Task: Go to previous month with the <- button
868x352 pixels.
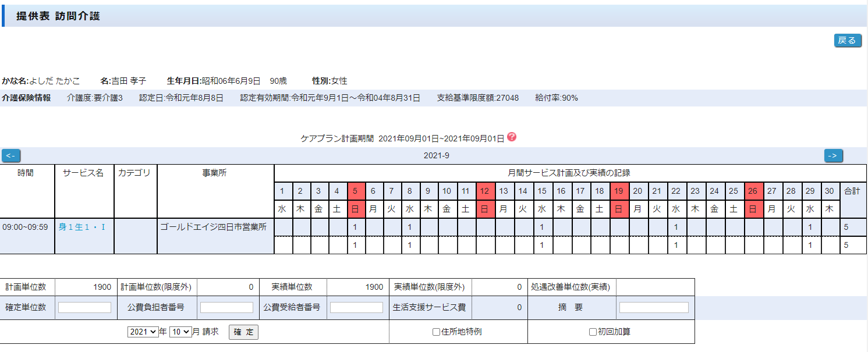Action: [11, 155]
